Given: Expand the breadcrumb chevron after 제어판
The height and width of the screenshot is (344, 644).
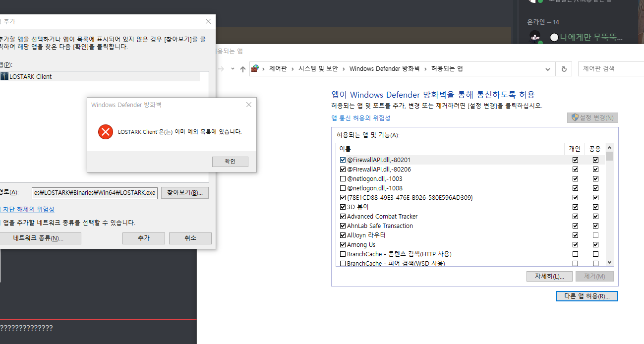Looking at the screenshot, I should 292,69.
